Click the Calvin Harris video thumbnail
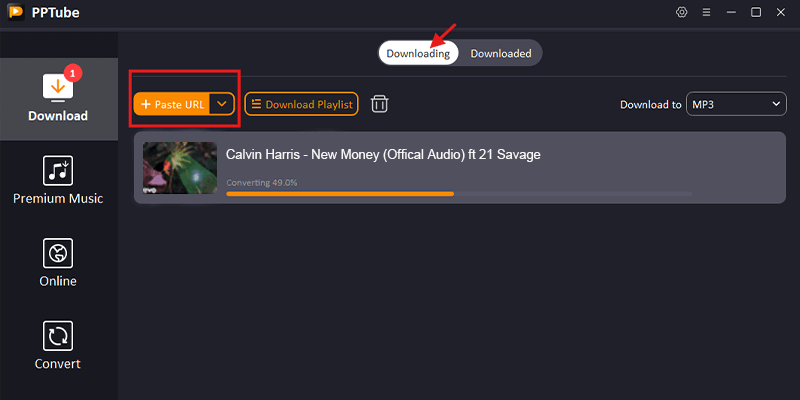The height and width of the screenshot is (400, 800). (x=180, y=167)
